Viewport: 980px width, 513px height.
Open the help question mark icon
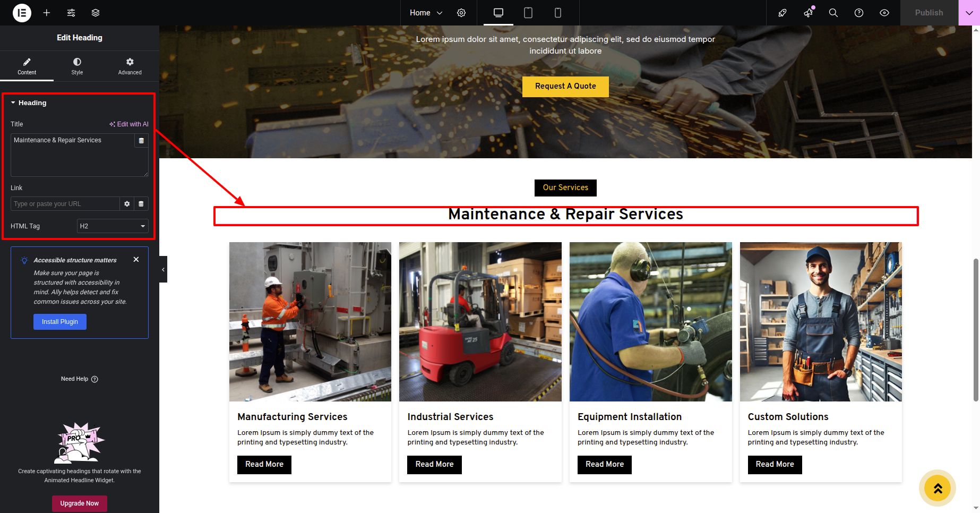859,13
